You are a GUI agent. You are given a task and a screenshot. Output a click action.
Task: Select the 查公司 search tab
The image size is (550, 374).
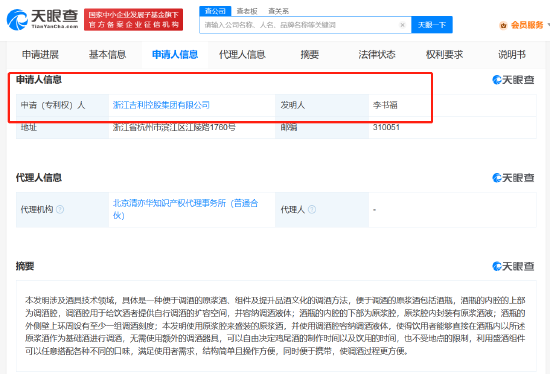[x=215, y=11]
